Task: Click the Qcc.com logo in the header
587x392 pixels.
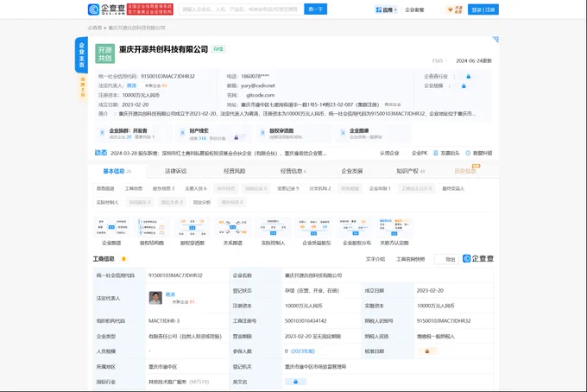Action: (x=106, y=9)
